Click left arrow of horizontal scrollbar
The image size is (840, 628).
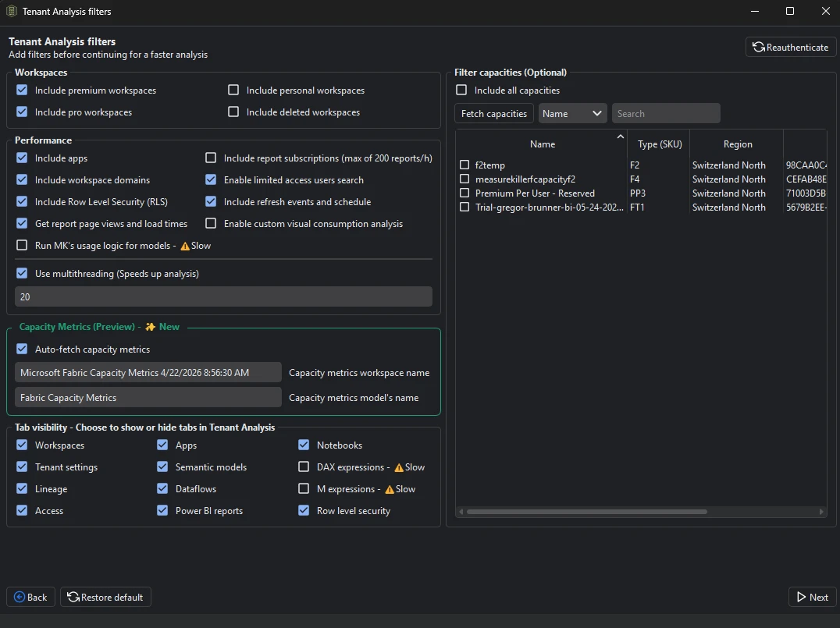click(461, 512)
